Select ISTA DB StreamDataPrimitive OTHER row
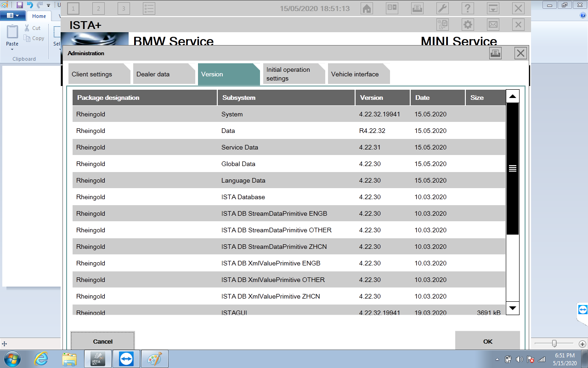The width and height of the screenshot is (588, 368). point(289,230)
